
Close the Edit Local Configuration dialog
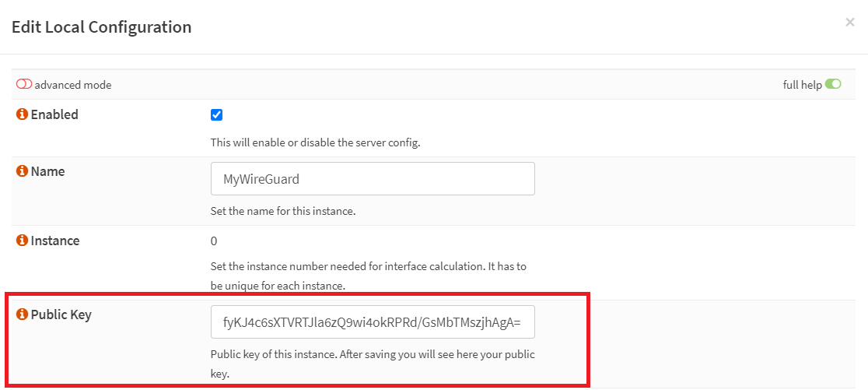[x=849, y=23]
